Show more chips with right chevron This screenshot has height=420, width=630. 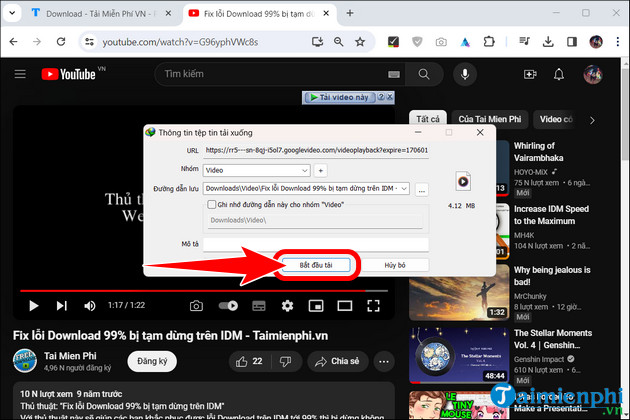click(x=592, y=120)
